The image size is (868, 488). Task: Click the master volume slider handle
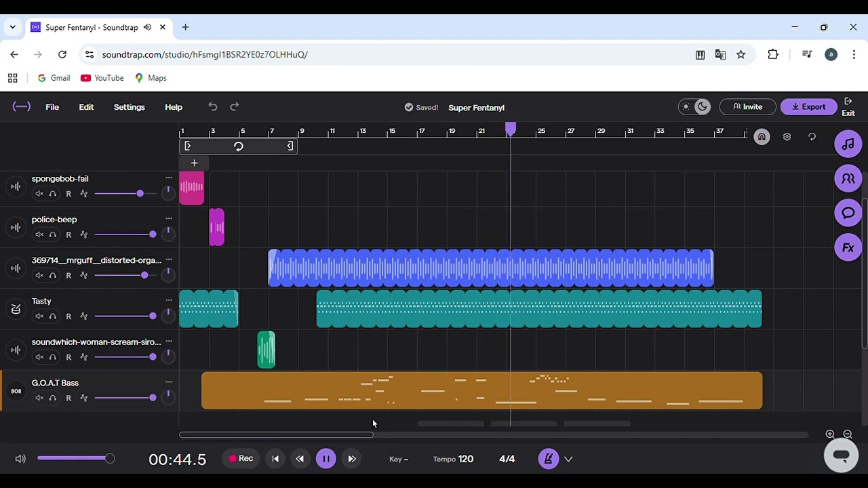tap(110, 459)
